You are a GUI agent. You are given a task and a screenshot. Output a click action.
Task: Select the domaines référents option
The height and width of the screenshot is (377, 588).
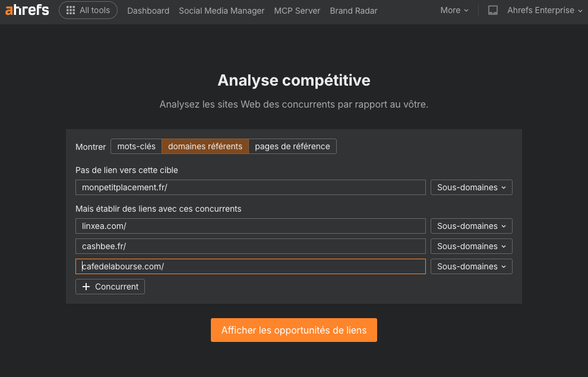coord(205,146)
